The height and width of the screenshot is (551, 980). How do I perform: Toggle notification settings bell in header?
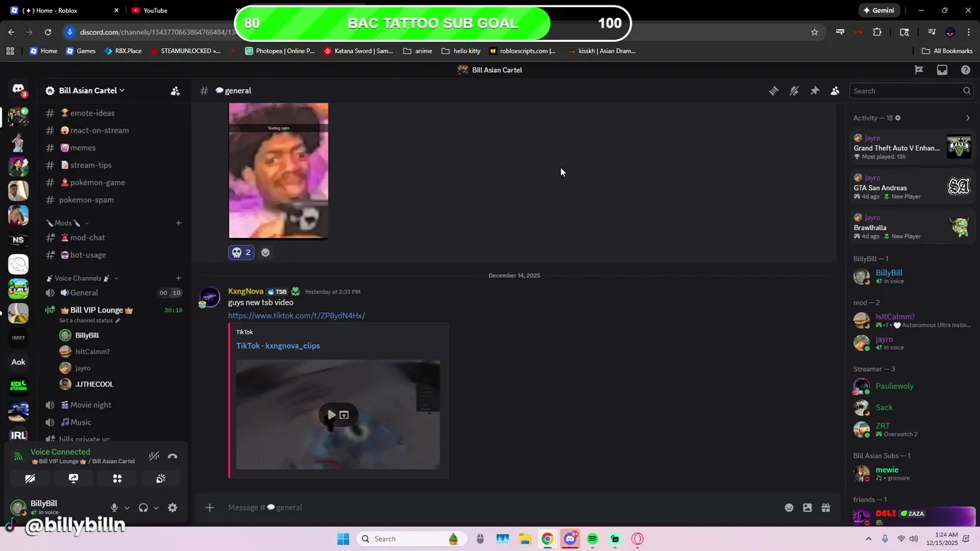[794, 90]
